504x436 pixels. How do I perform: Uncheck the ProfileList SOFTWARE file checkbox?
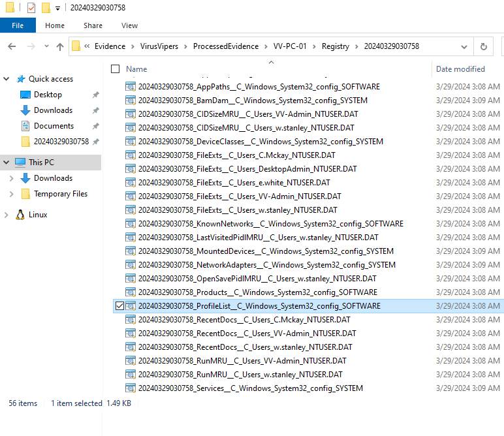pos(119,306)
